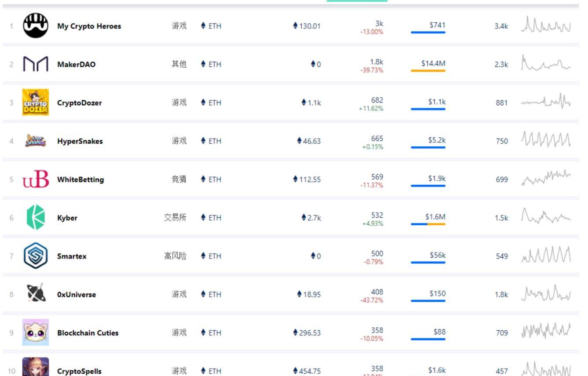The width and height of the screenshot is (588, 376).
Task: Click the MakerDAO orange volume bar
Action: point(428,71)
